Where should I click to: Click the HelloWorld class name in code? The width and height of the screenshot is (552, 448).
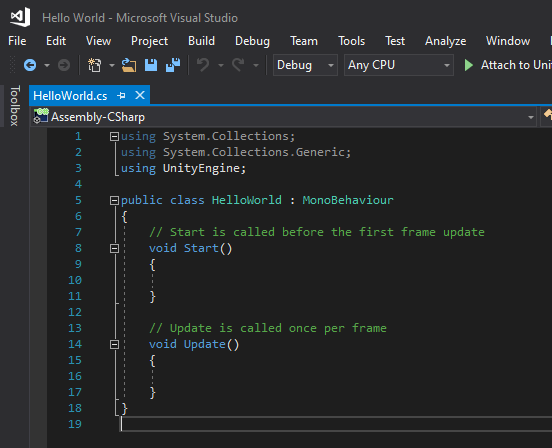[x=246, y=200]
